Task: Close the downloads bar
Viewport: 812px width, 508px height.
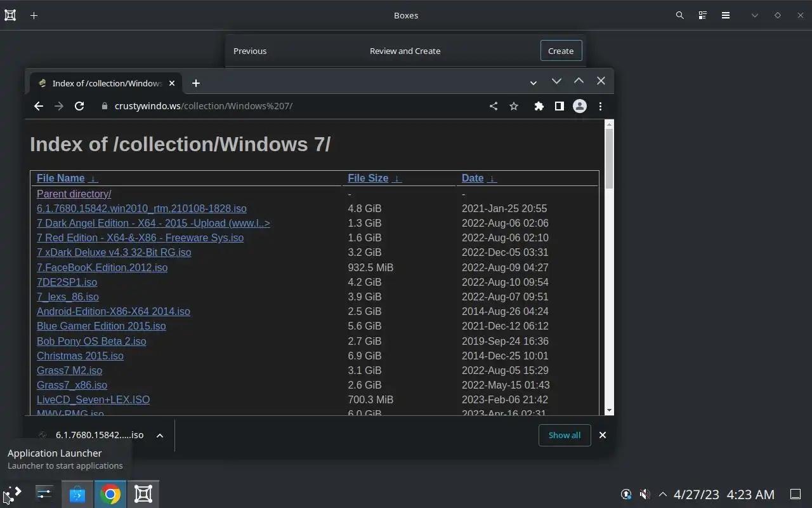Action: 603,435
